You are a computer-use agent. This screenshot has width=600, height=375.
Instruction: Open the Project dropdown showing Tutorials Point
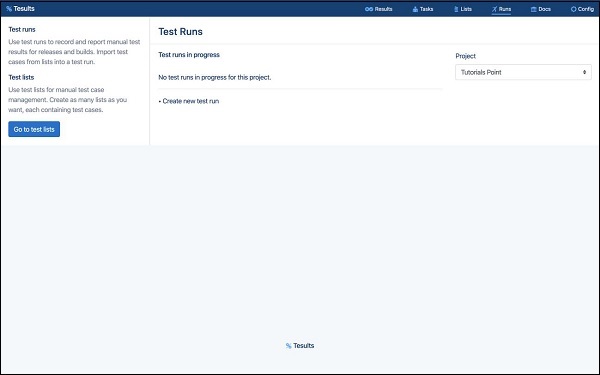pyautogui.click(x=523, y=72)
